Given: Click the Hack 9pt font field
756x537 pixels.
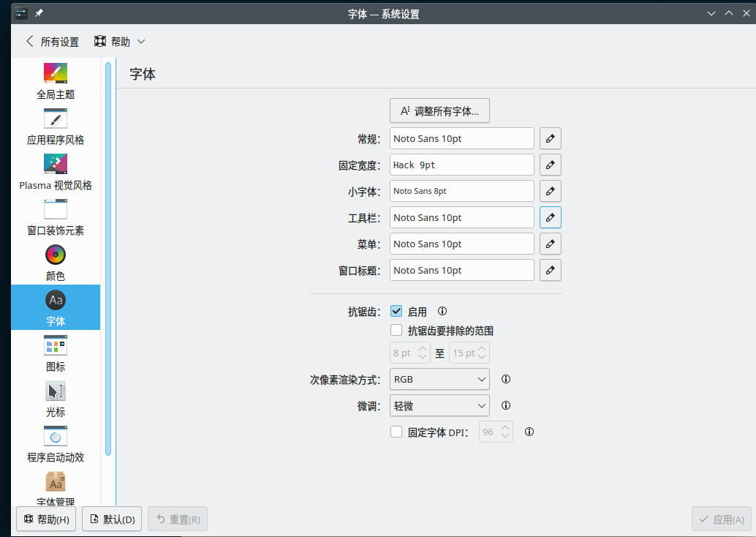Looking at the screenshot, I should (x=462, y=165).
